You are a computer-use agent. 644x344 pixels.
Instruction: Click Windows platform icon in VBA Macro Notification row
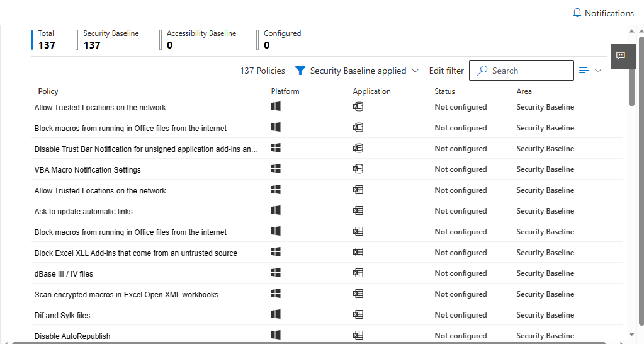click(x=276, y=169)
